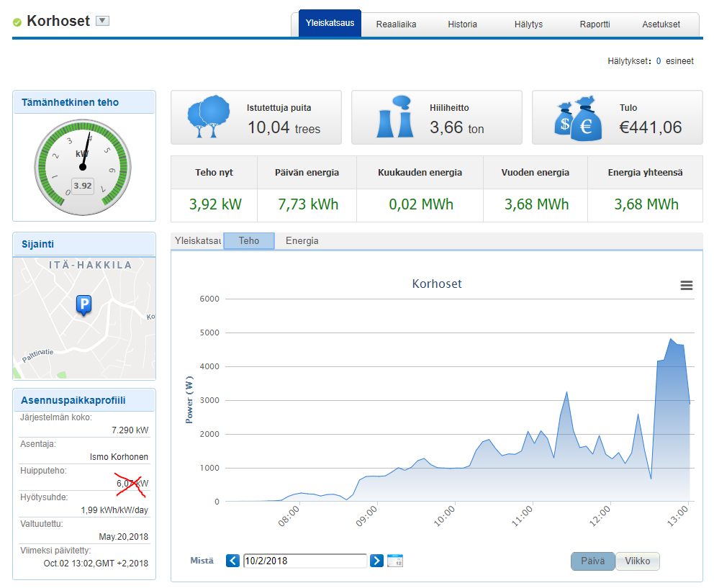The width and height of the screenshot is (714, 588).
Task: Open the calendar date picker icon
Action: (395, 561)
